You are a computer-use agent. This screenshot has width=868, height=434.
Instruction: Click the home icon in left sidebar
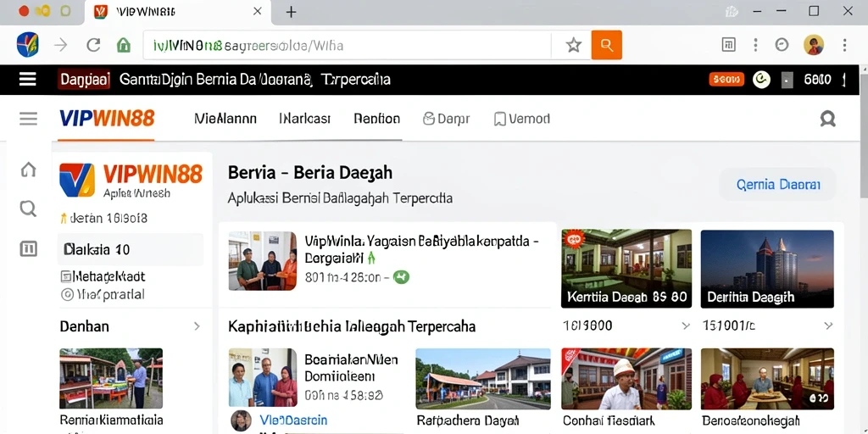click(28, 170)
